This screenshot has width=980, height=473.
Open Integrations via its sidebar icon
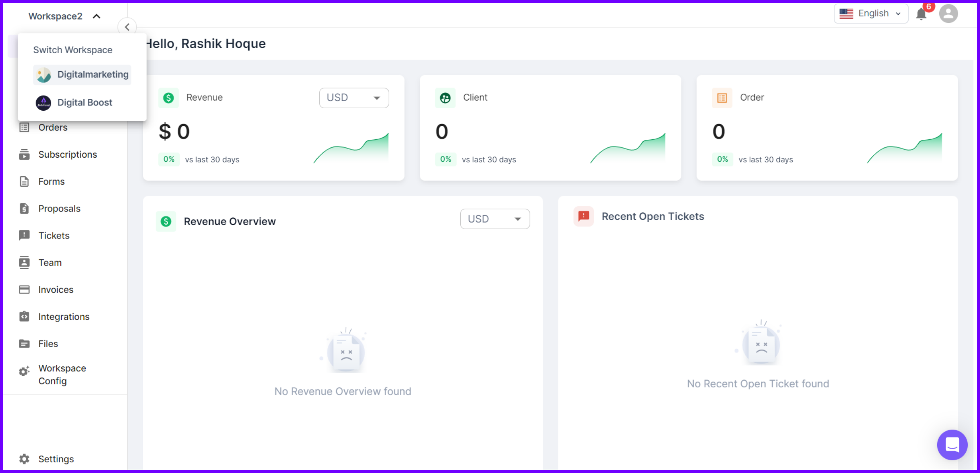click(x=24, y=316)
